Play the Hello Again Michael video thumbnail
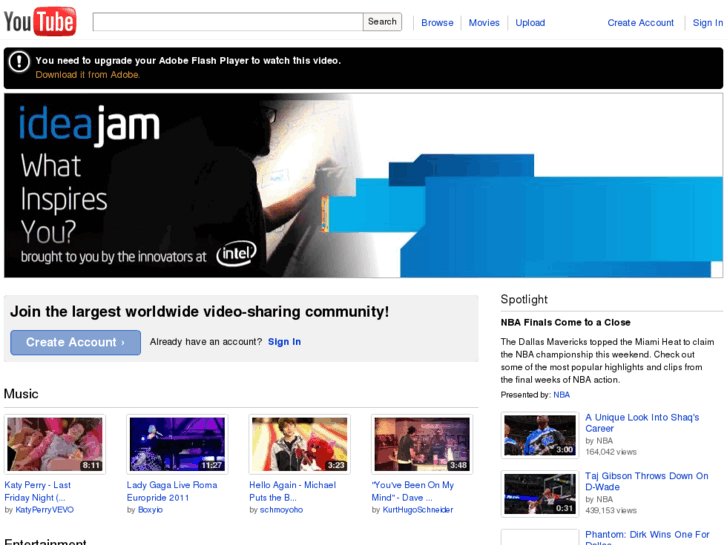The width and height of the screenshot is (727, 545). pos(298,444)
